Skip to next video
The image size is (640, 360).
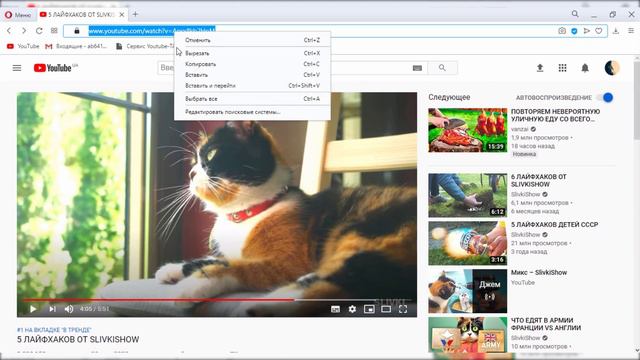52,309
